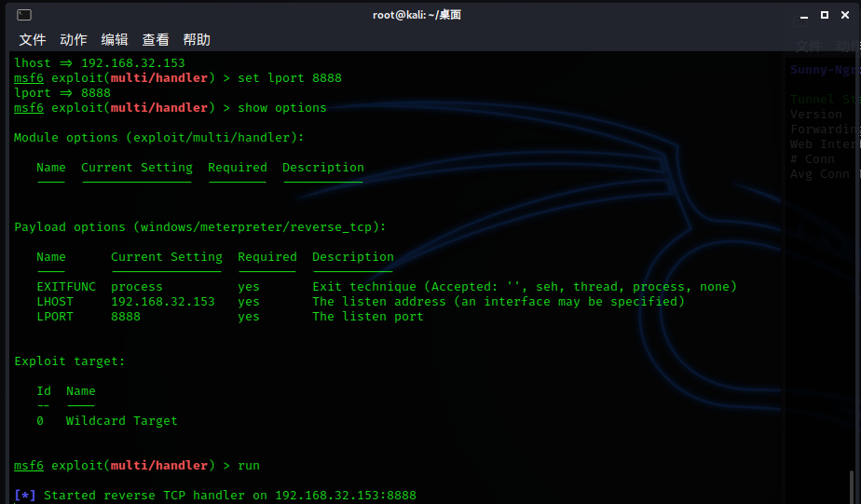861x504 pixels.
Task: Open the 编辑 menu
Action: [115, 39]
